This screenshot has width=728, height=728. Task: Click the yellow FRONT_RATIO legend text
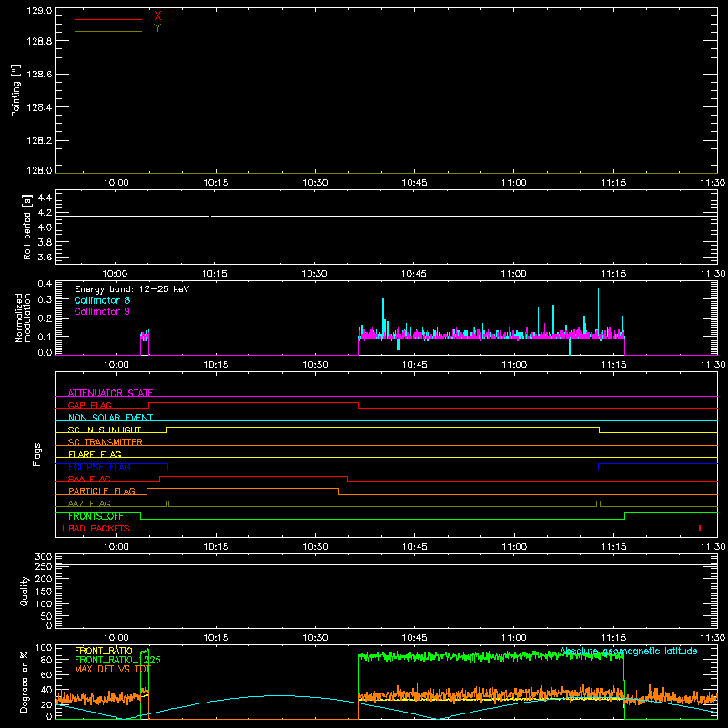pyautogui.click(x=103, y=652)
